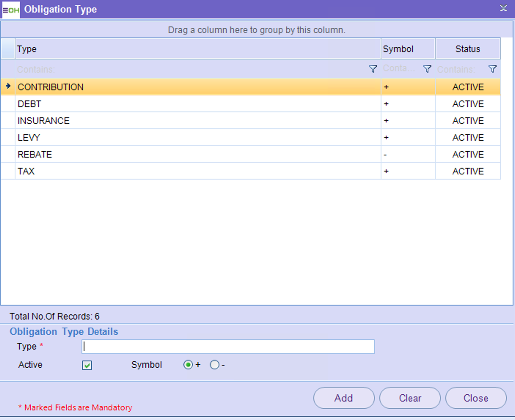Viewport: 515px width, 420px height.
Task: Close the Obligation Type window
Action: (503, 8)
